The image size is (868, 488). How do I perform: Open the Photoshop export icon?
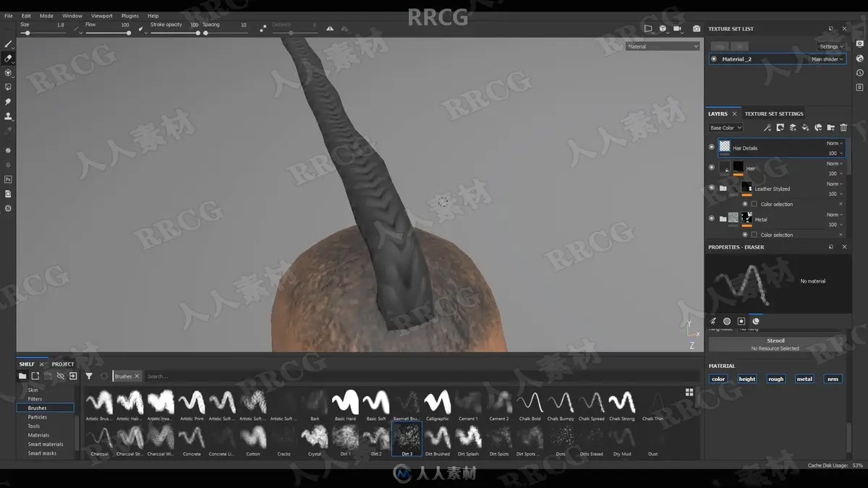pyautogui.click(x=8, y=179)
